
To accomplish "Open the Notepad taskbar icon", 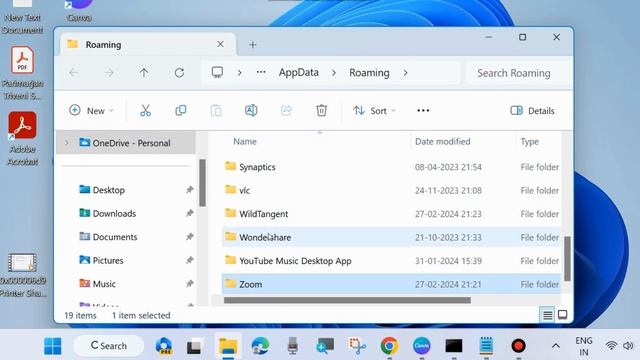I will click(486, 346).
